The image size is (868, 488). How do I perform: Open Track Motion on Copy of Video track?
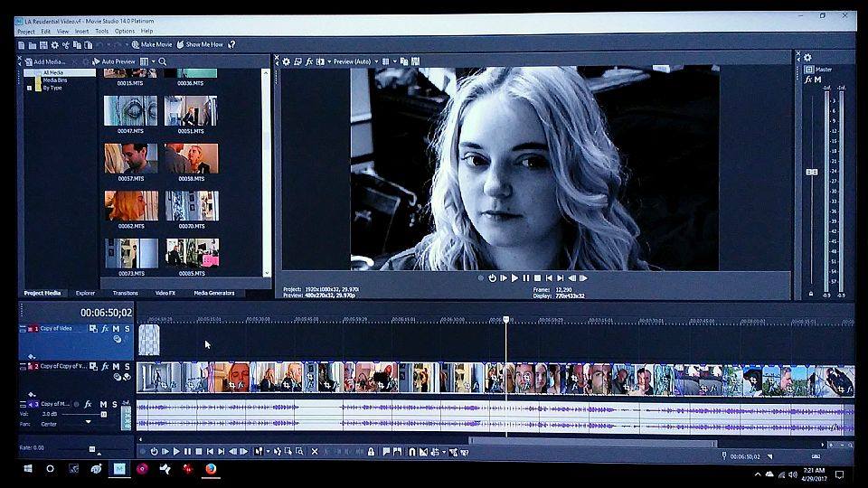pyautogui.click(x=93, y=329)
